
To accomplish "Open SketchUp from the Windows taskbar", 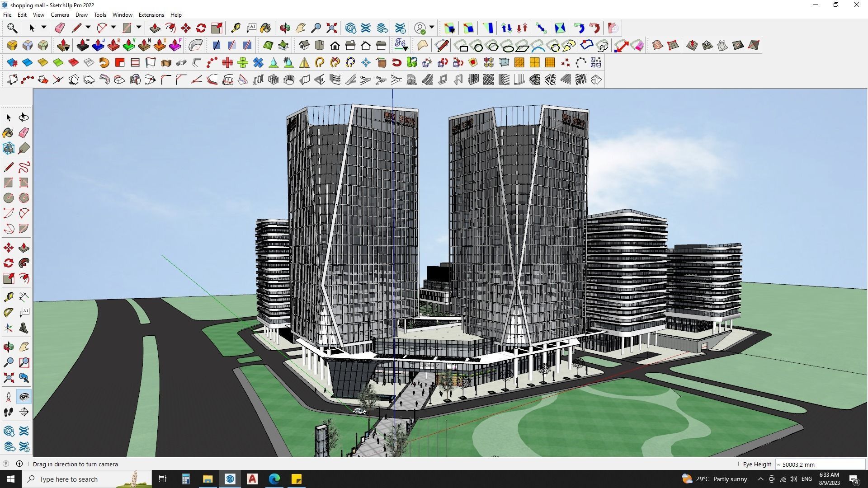I will 230,479.
